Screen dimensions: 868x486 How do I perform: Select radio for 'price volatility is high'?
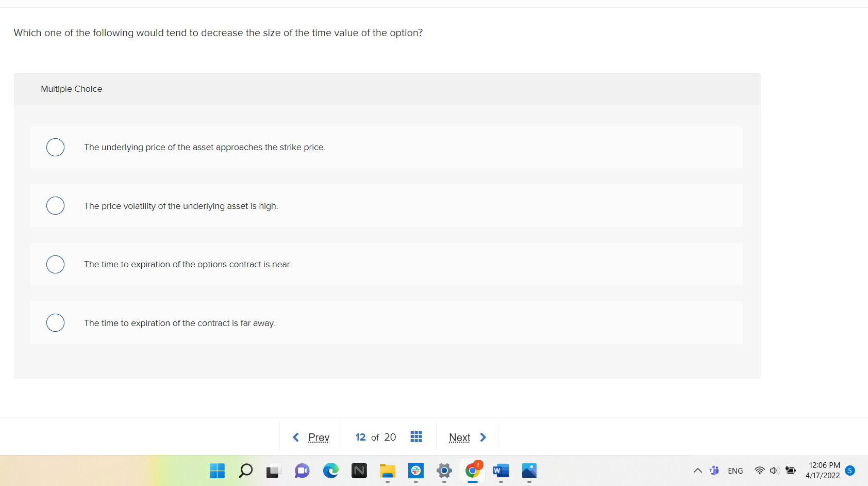55,205
